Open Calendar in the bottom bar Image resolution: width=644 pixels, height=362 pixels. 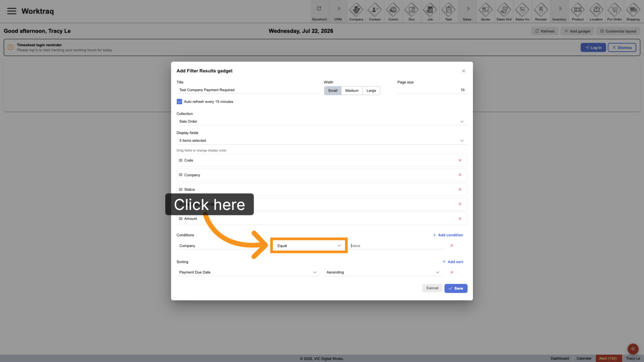click(584, 359)
